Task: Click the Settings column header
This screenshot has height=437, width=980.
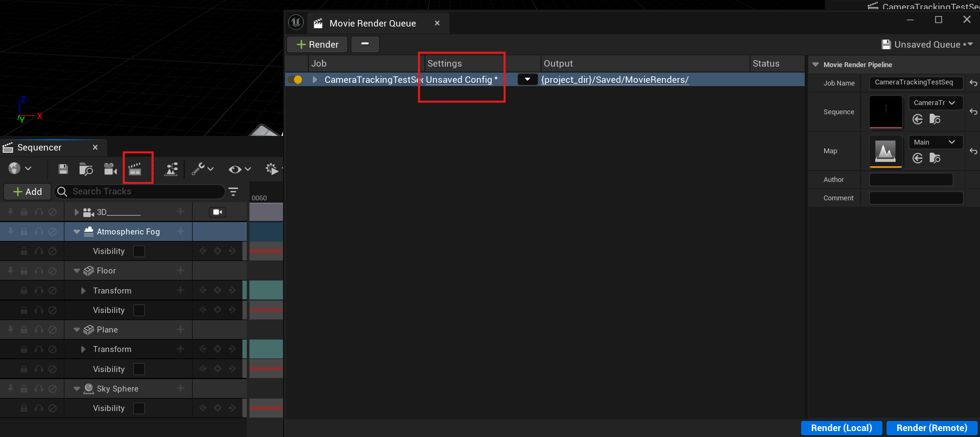Action: [x=482, y=63]
